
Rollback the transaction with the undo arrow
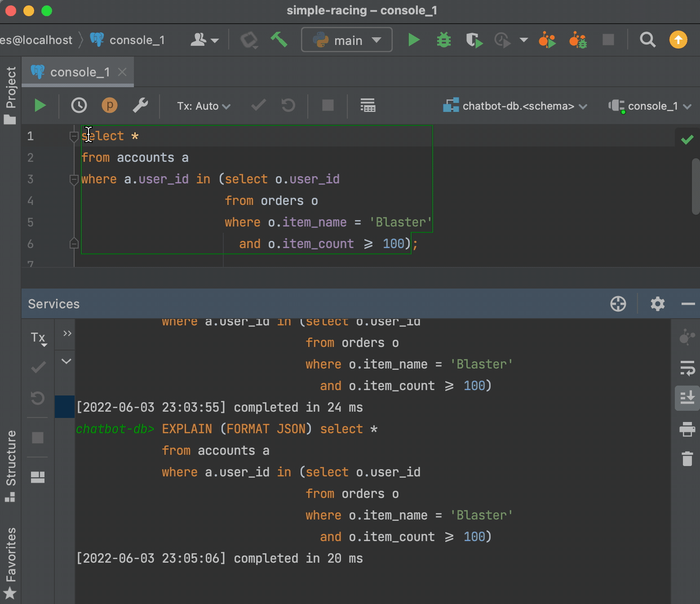click(x=288, y=106)
